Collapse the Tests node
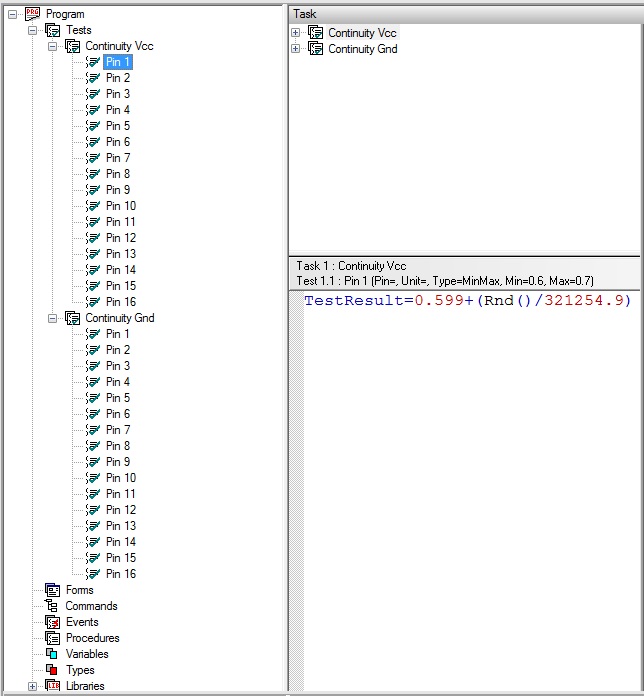This screenshot has width=644, height=696. click(32, 30)
